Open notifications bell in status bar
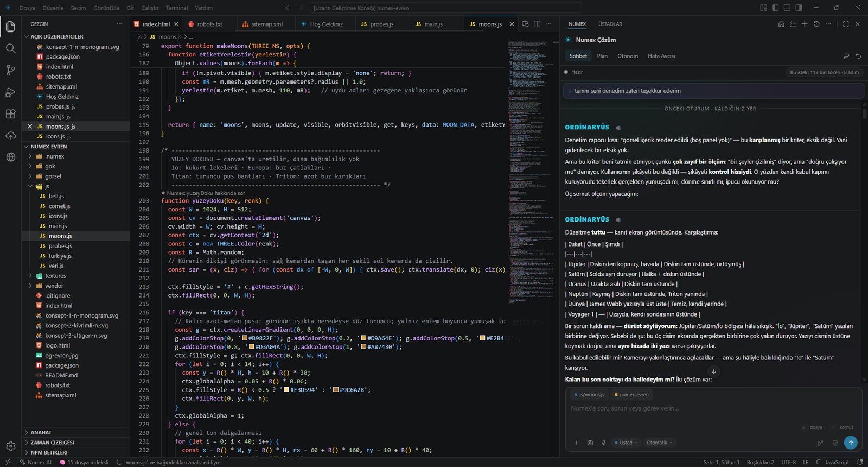This screenshot has width=868, height=467. pos(860,462)
